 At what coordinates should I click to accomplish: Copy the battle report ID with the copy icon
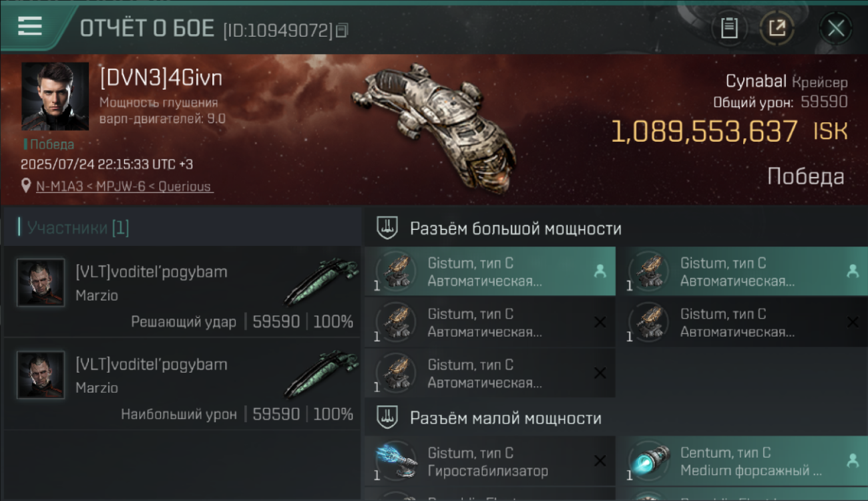click(x=342, y=30)
